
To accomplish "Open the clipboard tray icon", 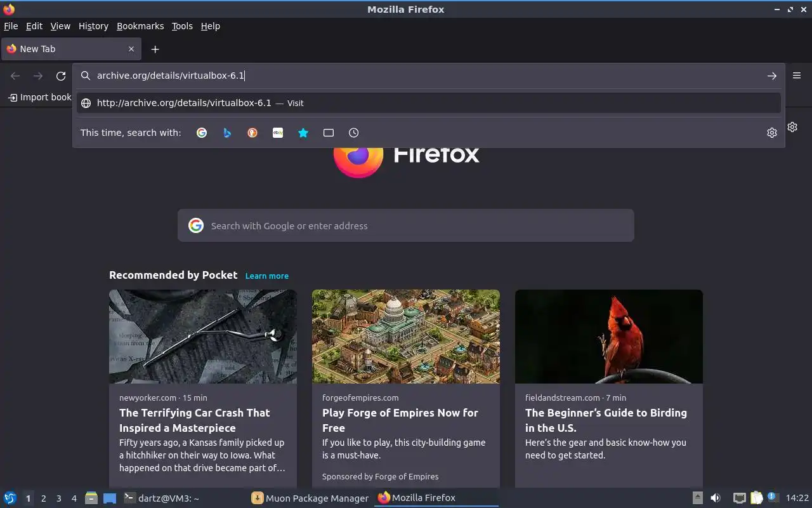I will [756, 498].
